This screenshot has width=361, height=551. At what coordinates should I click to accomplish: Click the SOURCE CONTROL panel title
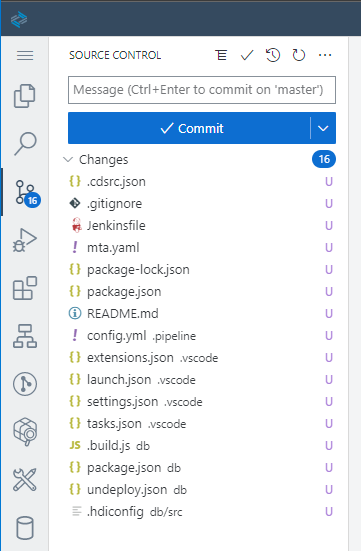(115, 55)
